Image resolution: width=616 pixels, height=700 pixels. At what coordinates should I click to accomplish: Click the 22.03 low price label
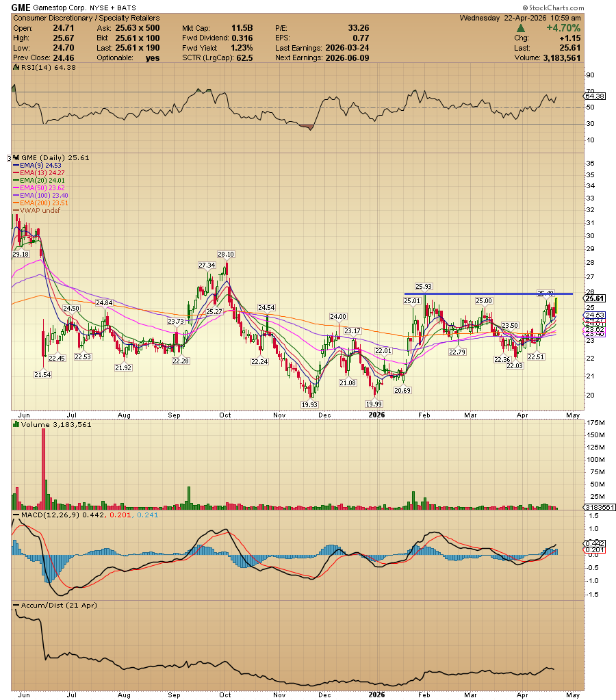(515, 365)
